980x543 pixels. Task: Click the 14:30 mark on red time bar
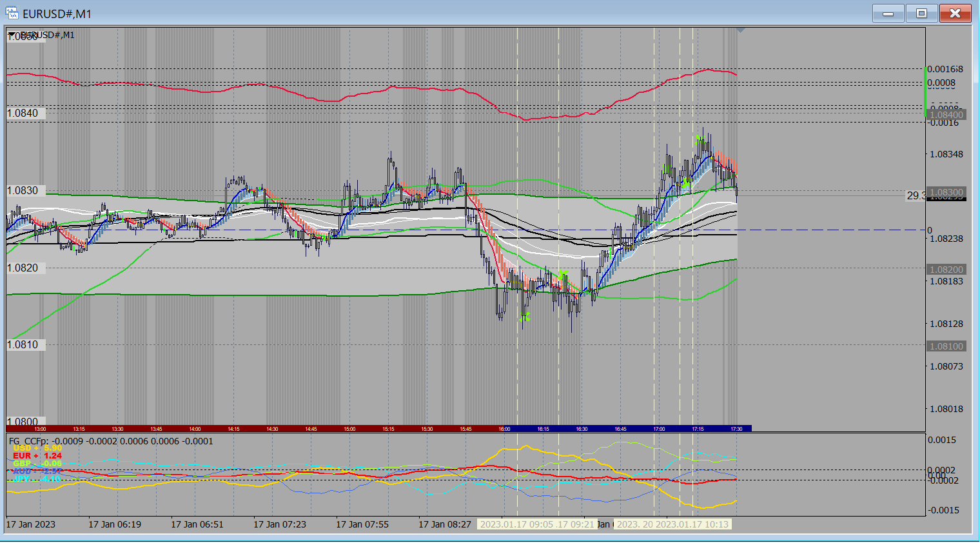click(x=272, y=429)
